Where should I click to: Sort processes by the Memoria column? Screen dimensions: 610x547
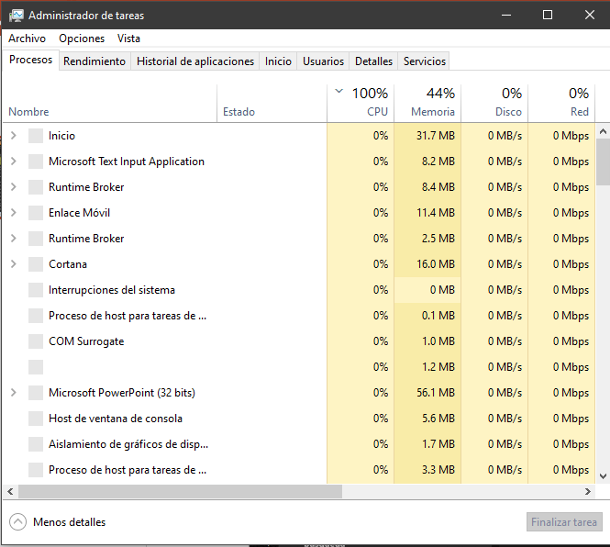click(x=428, y=102)
